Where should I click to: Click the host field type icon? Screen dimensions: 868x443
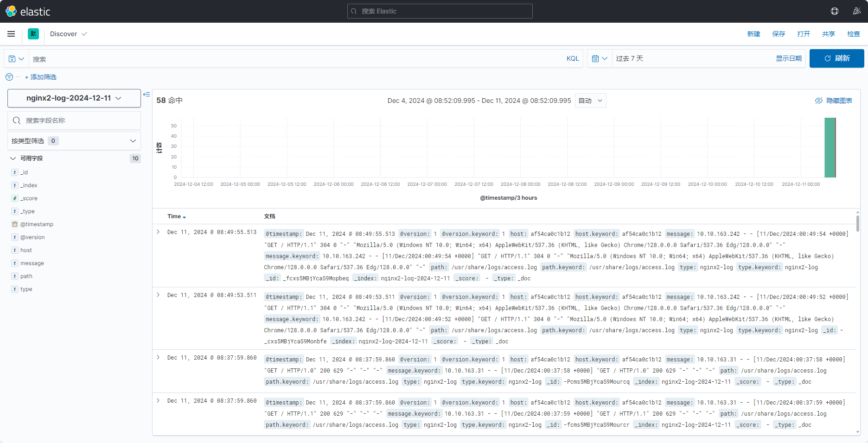pos(15,250)
